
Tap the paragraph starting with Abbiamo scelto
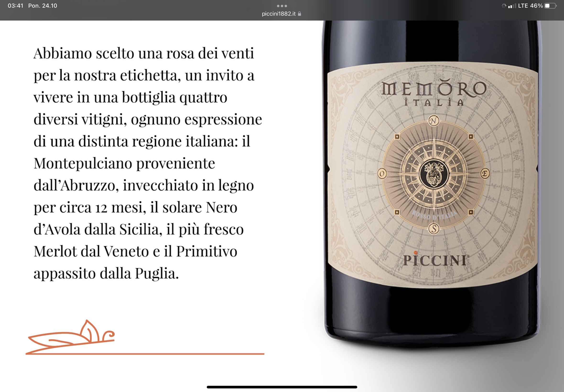(x=148, y=163)
